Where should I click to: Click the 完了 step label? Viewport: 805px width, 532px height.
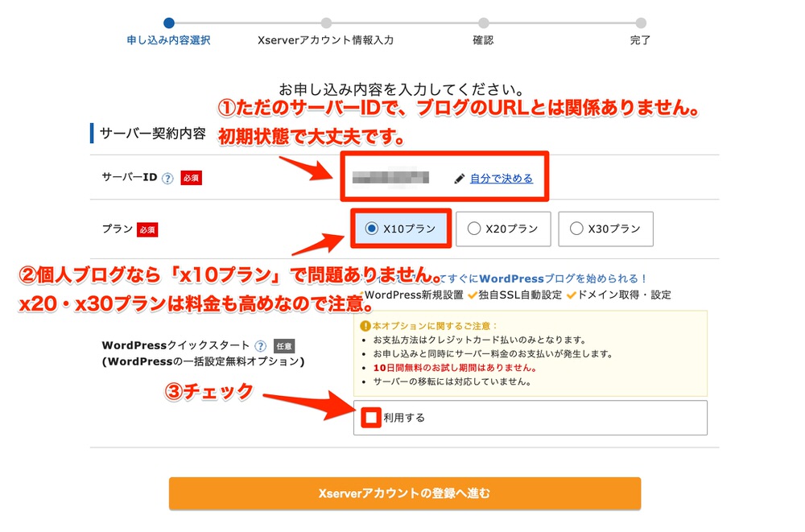pyautogui.click(x=640, y=40)
